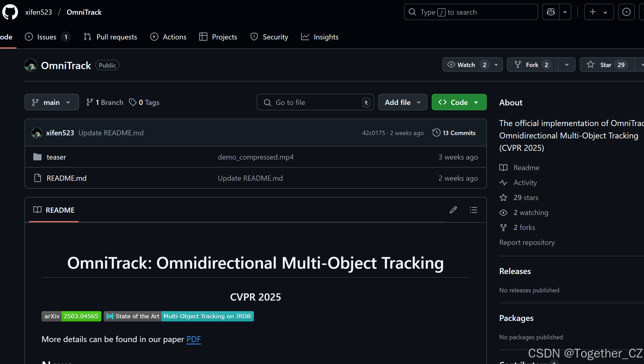Focus the Go to file field
644x364 pixels.
tap(315, 102)
